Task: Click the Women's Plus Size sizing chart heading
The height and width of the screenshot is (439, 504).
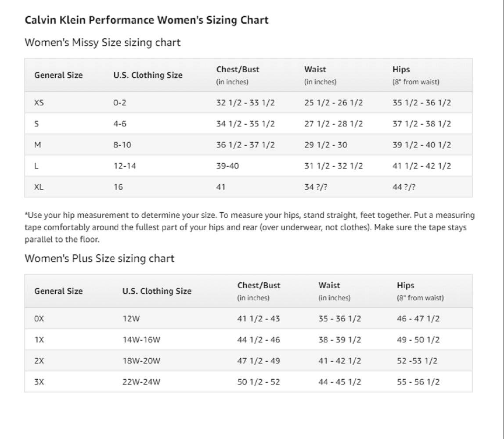Action: (x=99, y=259)
